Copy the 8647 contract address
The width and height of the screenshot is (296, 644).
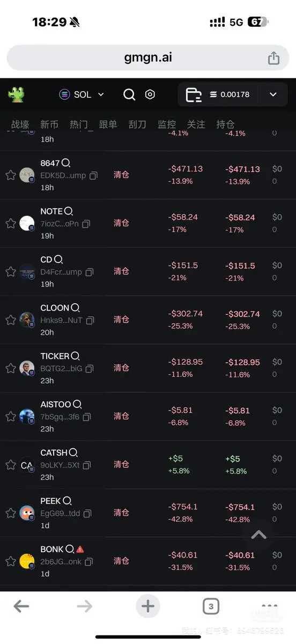(94, 175)
